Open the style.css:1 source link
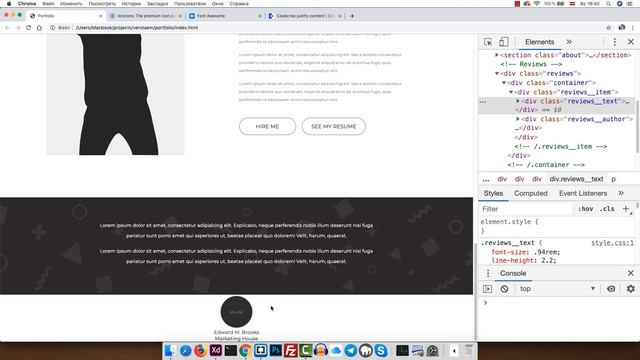 coord(612,243)
